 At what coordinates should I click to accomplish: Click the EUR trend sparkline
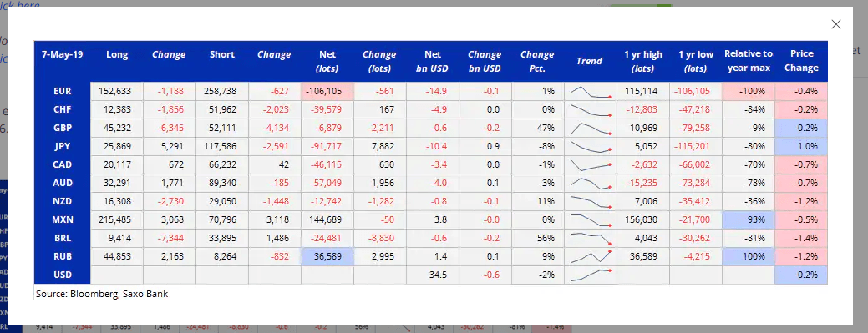590,91
